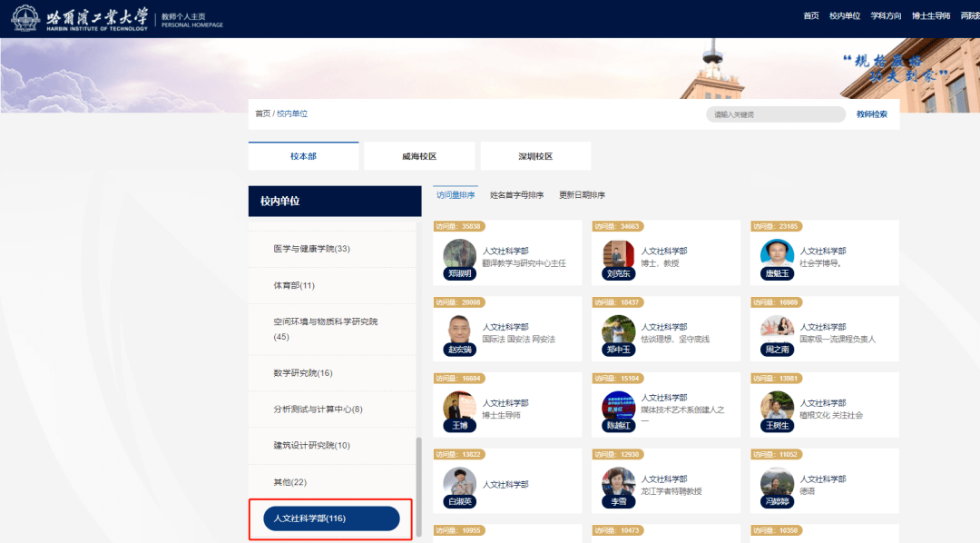Click text 翻译教学与研究中心主任
The width and height of the screenshot is (980, 543).
click(x=524, y=263)
